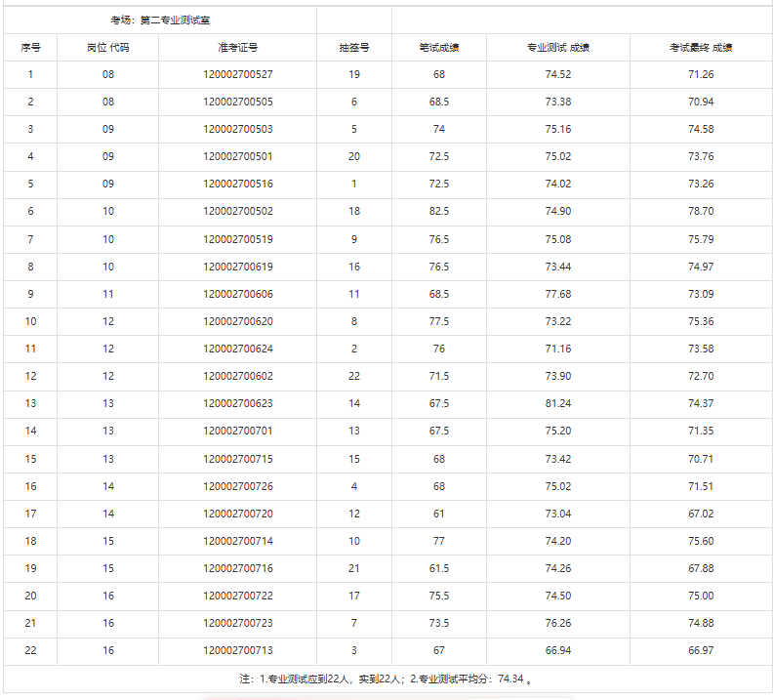Click the 准考证号 column header
This screenshot has width=774, height=700.
(x=237, y=47)
